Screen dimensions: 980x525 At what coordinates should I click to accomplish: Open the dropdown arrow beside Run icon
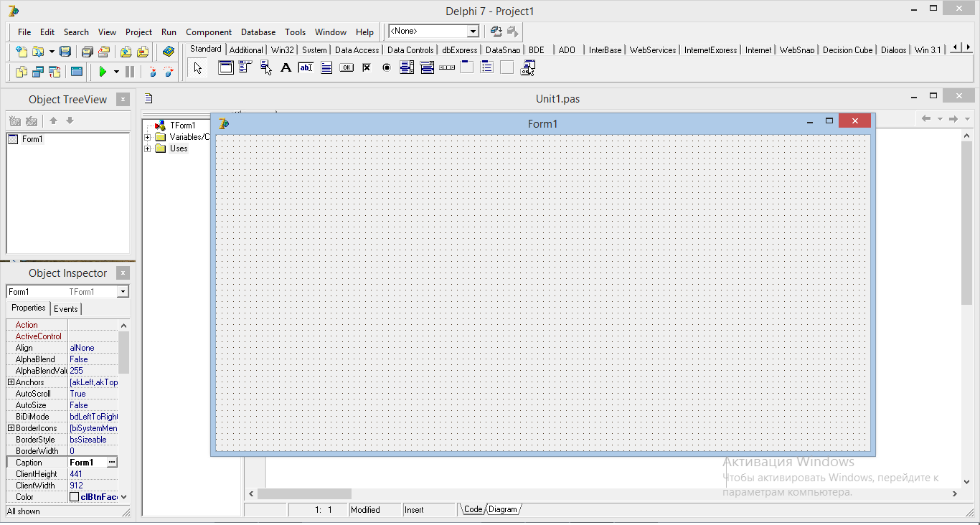tap(116, 72)
